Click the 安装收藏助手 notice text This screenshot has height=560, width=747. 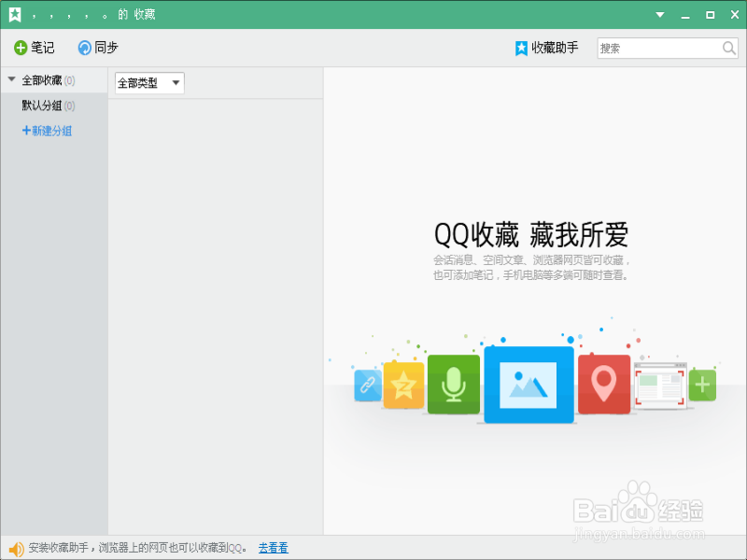click(x=137, y=548)
